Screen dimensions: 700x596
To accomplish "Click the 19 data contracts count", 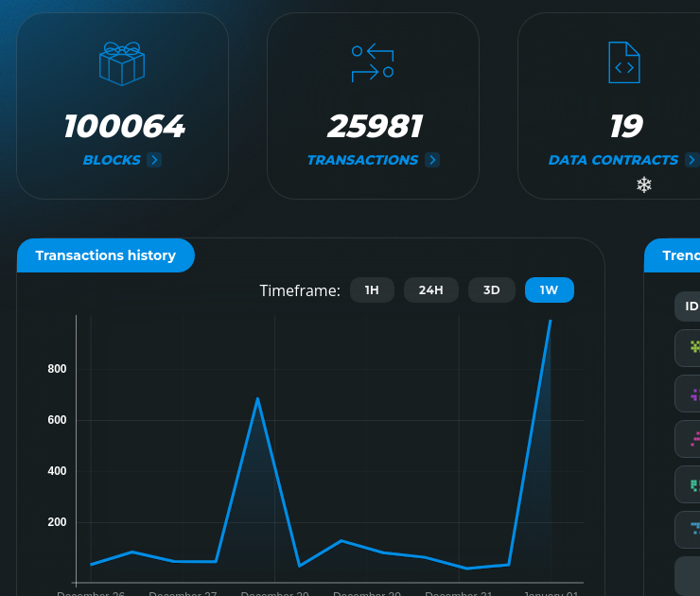I will (626, 126).
